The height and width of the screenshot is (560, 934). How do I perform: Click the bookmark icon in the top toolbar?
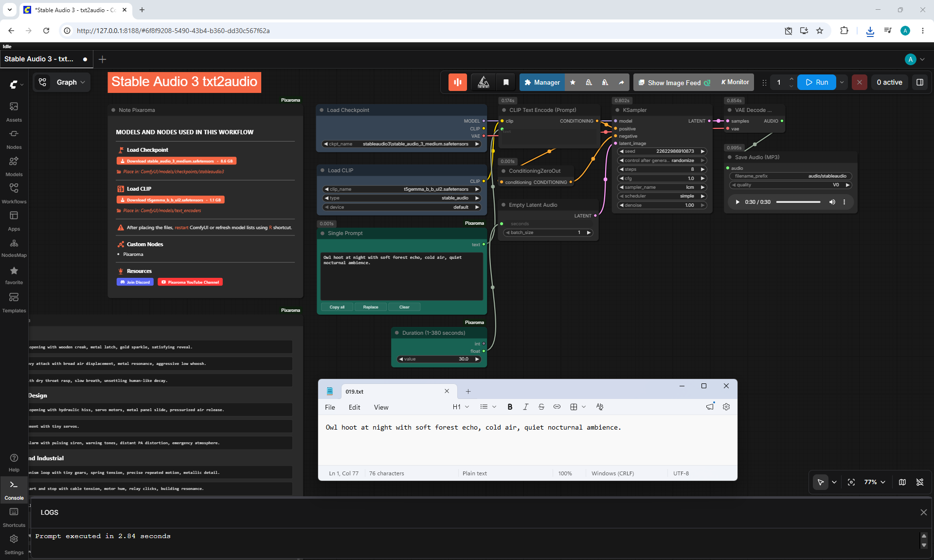click(x=506, y=82)
